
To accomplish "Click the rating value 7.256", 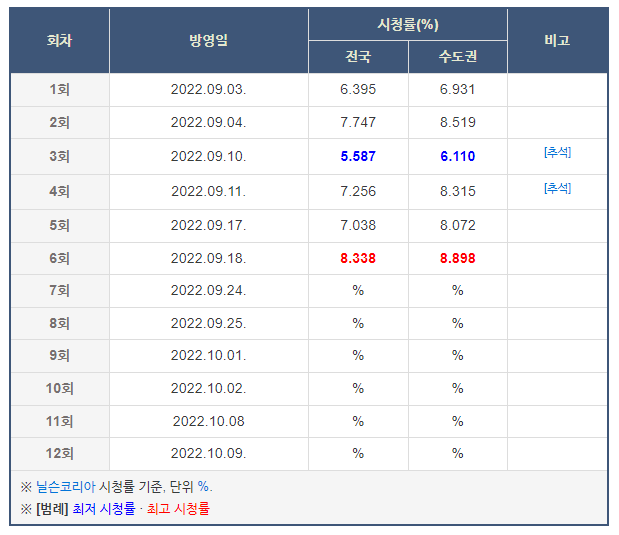I will (358, 191).
